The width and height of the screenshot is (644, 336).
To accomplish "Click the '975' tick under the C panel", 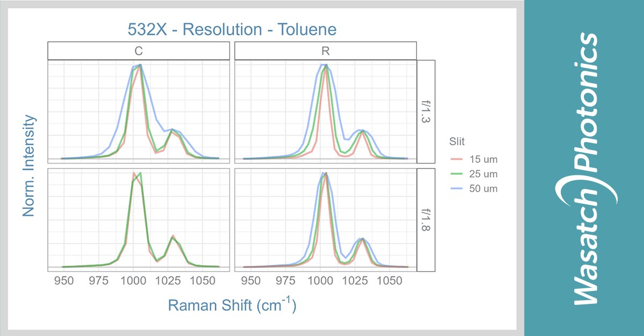I will (x=99, y=281).
